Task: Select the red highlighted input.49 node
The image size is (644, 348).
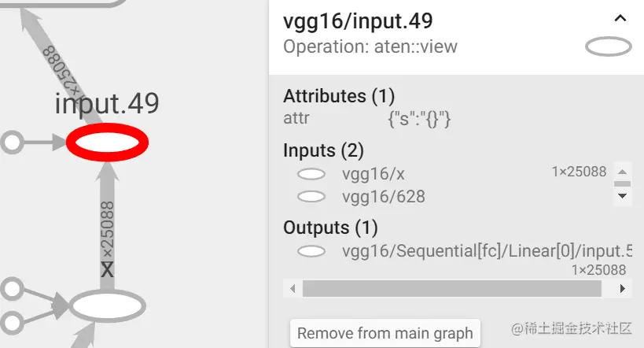Action: [x=107, y=143]
